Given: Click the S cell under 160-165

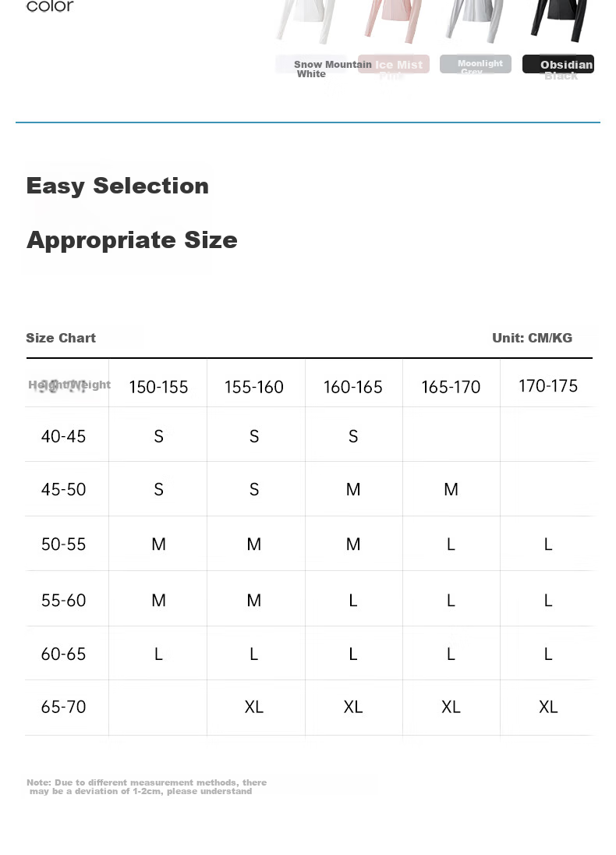Looking at the screenshot, I should (x=353, y=436).
